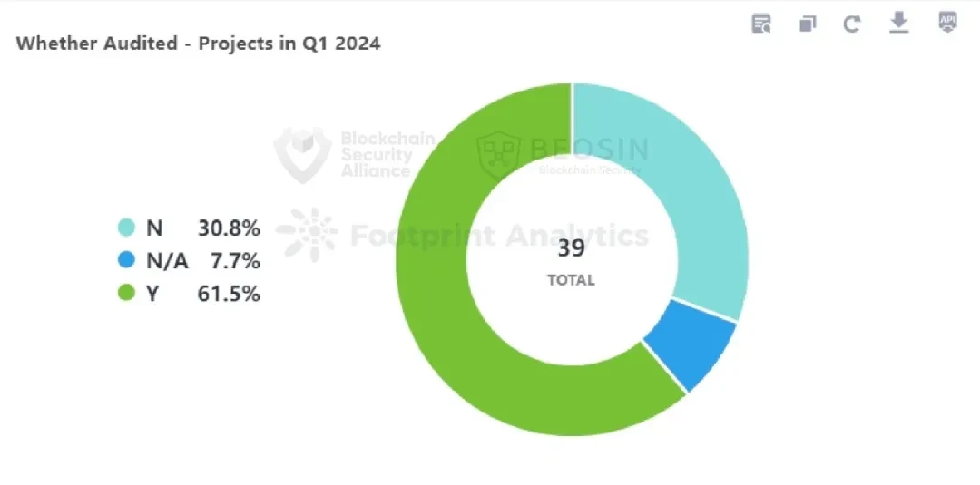Click the duplicate chart icon
The height and width of the screenshot is (485, 980).
tap(808, 24)
